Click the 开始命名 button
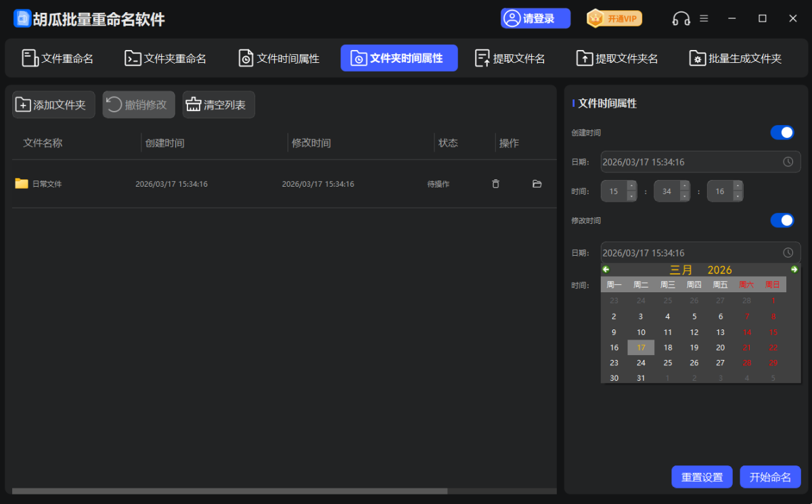 (x=770, y=477)
